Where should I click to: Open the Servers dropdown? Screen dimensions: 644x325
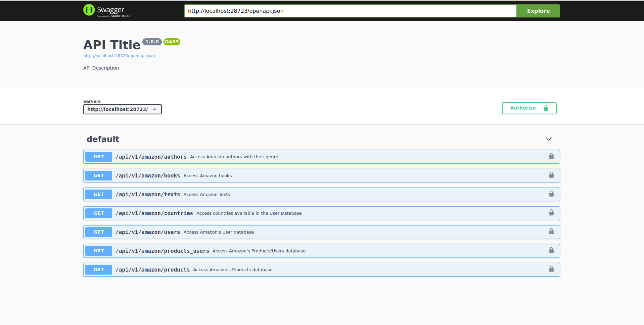point(122,109)
